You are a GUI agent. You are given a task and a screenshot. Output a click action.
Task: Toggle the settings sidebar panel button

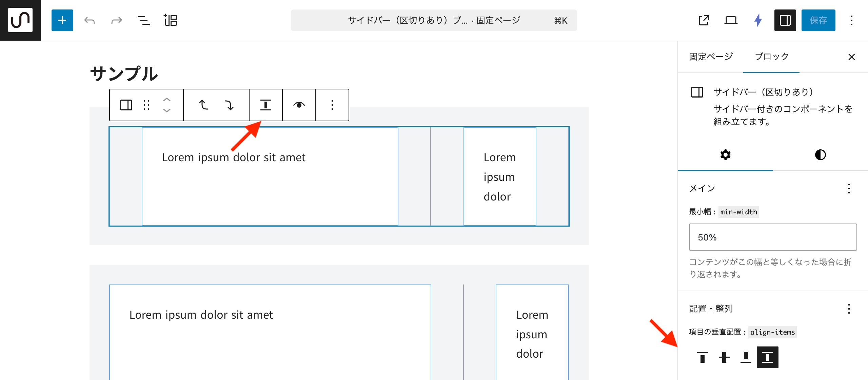pyautogui.click(x=785, y=20)
